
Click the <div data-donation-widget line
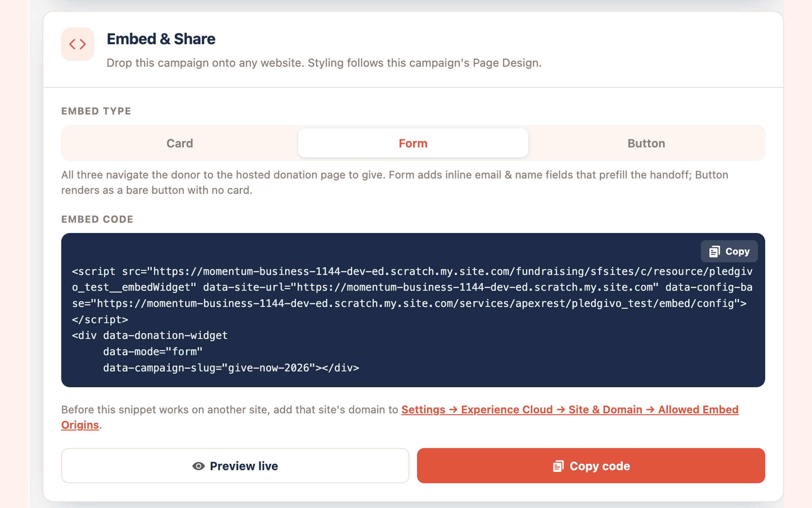[150, 335]
